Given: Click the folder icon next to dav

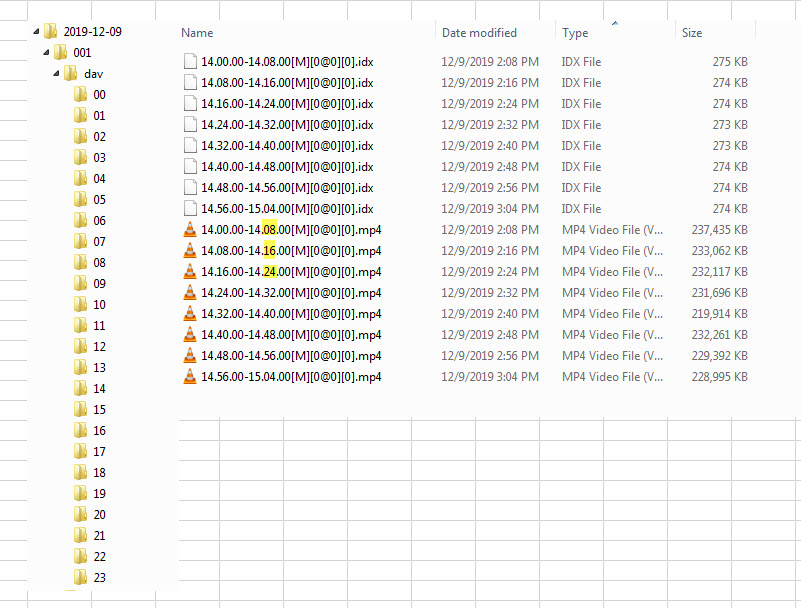Looking at the screenshot, I should [70, 74].
